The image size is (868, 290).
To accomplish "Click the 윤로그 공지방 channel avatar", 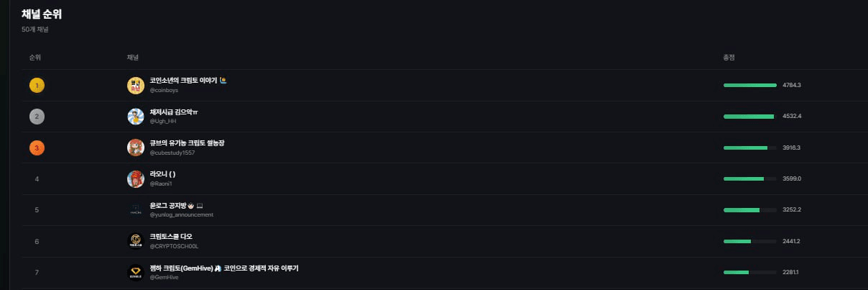I will click(x=135, y=210).
